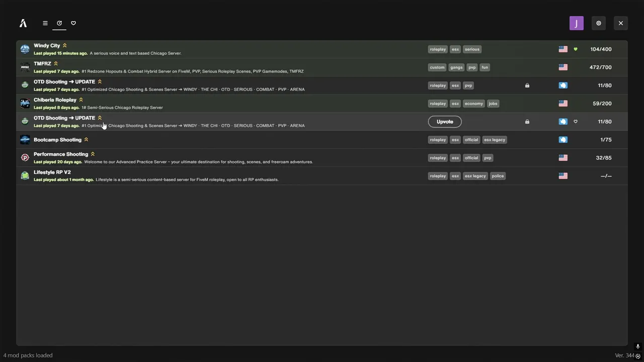Open TMFRZ server thumbnail
644x362 pixels.
click(25, 67)
